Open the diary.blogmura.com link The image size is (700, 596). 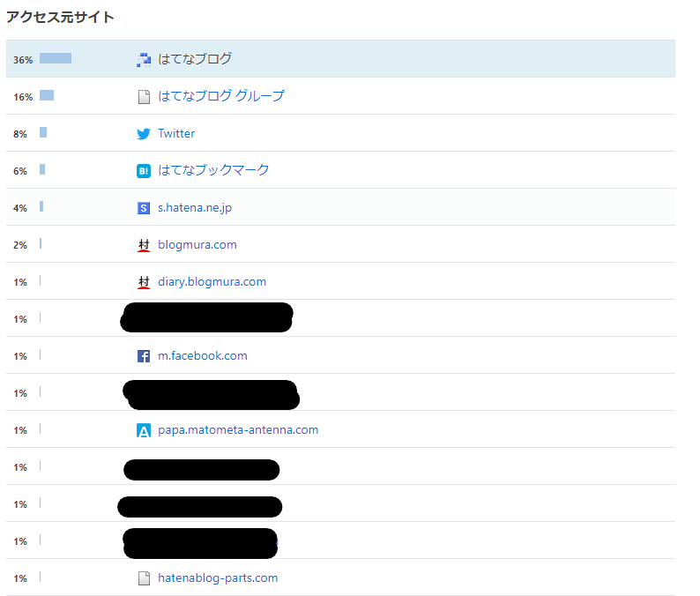tap(212, 282)
